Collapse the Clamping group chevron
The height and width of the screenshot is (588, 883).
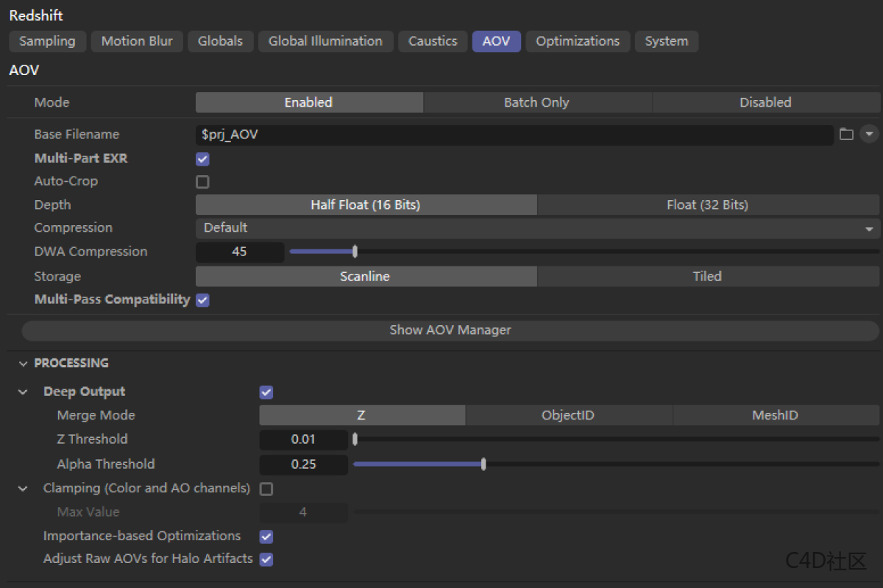[x=24, y=489]
